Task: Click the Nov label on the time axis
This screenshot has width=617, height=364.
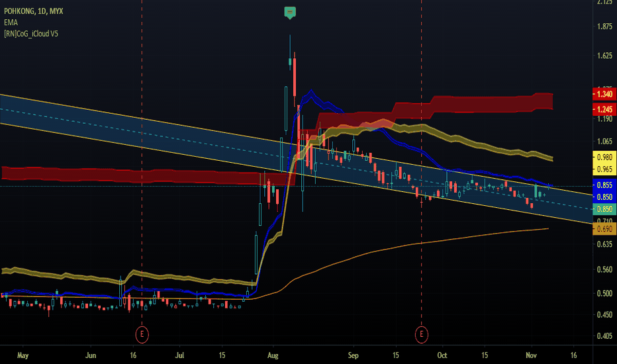Action: tap(531, 355)
